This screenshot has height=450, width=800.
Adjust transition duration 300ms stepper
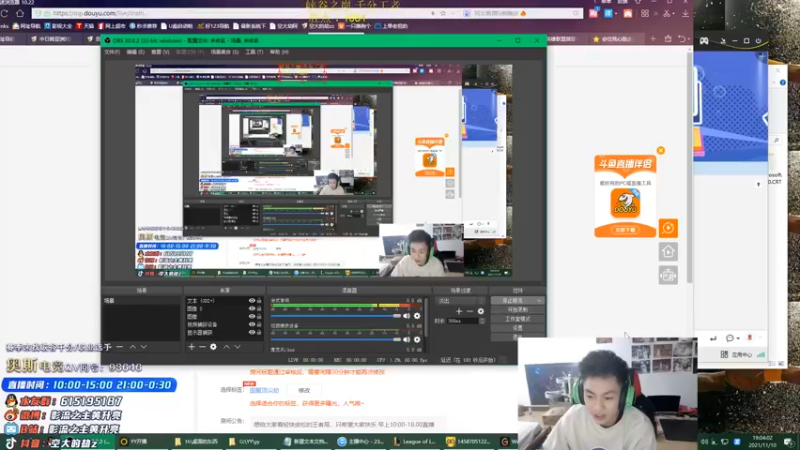coord(482,321)
